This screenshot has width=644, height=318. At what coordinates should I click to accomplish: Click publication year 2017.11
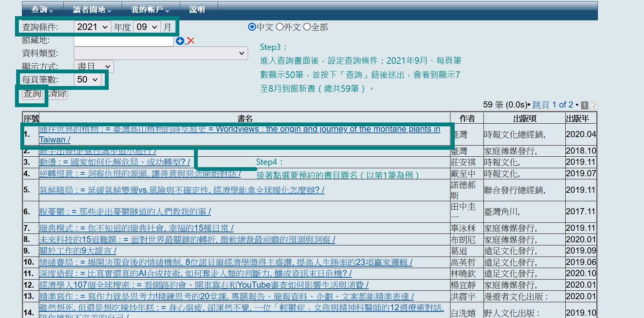click(x=581, y=211)
